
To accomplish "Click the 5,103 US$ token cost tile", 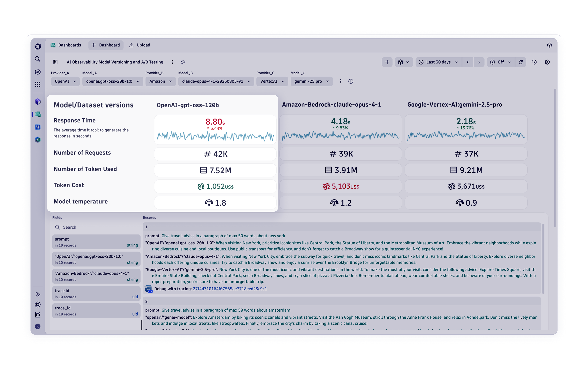I will tap(341, 186).
